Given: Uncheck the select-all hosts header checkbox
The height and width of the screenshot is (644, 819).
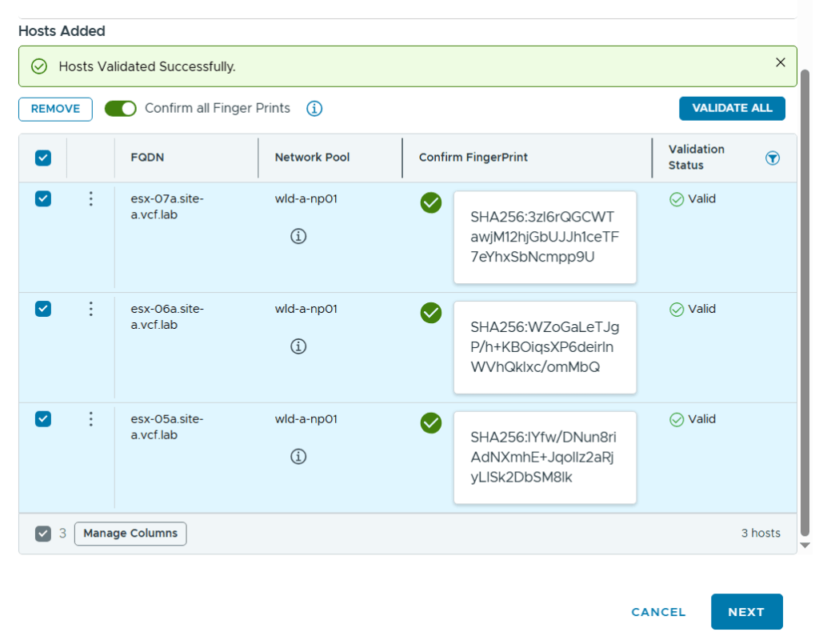Looking at the screenshot, I should point(43,158).
